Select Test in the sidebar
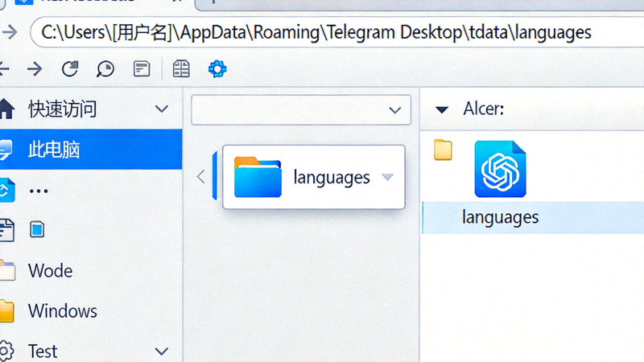 coord(43,352)
